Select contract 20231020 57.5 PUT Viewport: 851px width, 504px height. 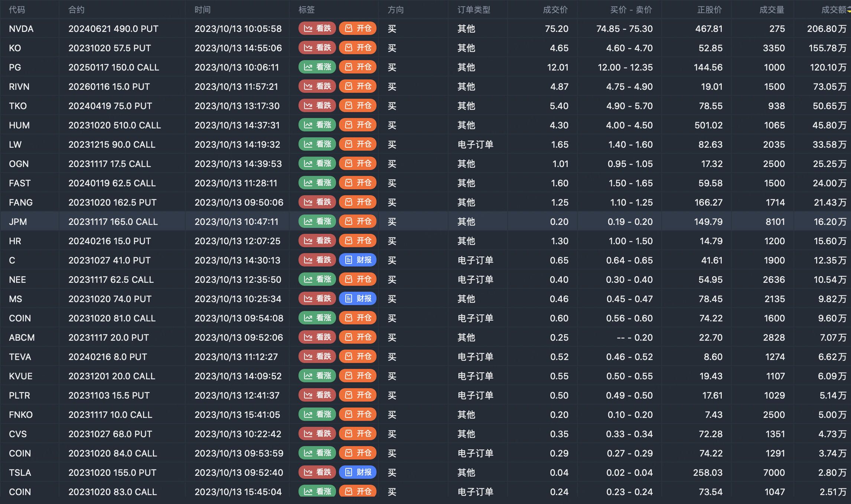click(110, 48)
